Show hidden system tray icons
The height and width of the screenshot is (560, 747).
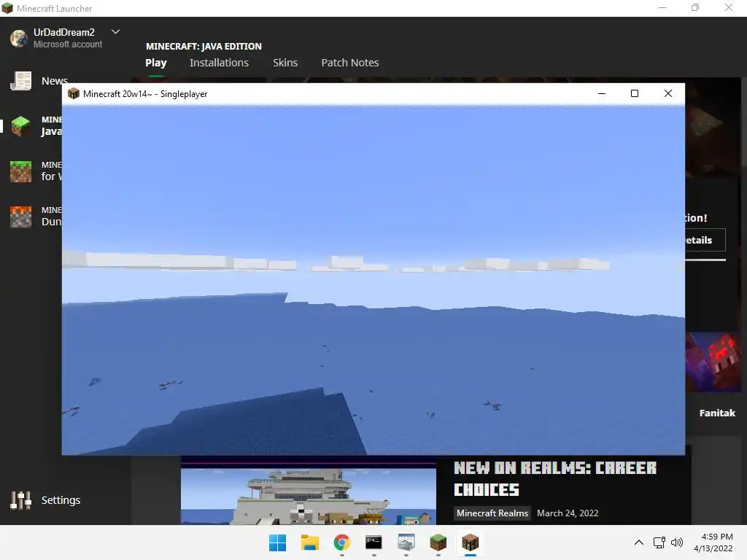[639, 542]
